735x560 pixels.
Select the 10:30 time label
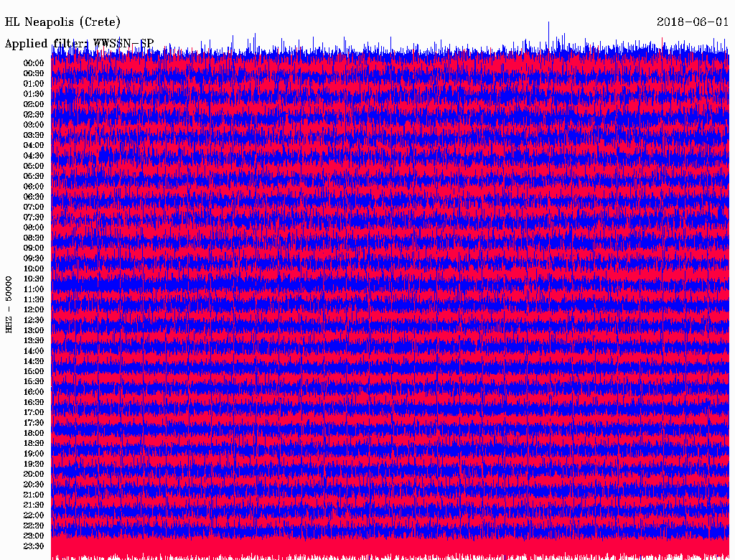(34, 279)
